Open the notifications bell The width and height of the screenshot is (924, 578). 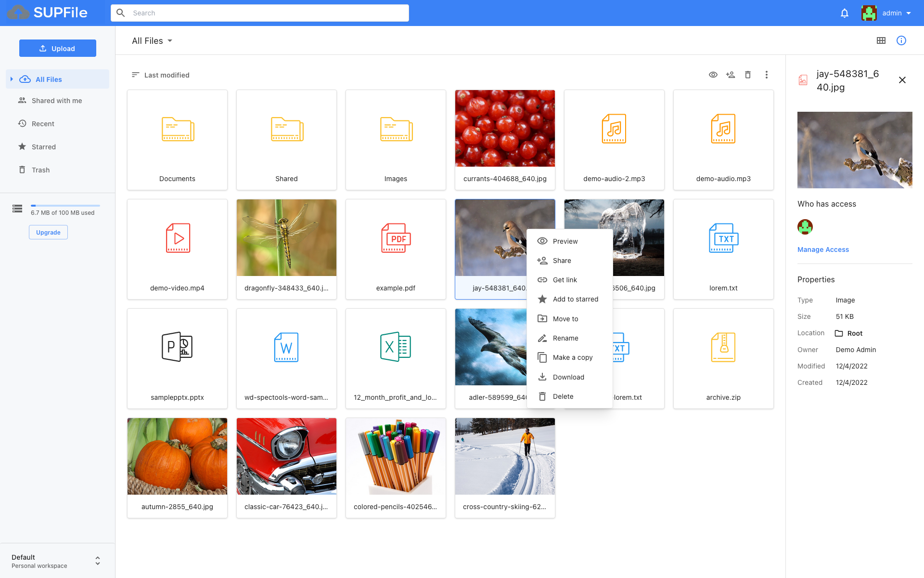click(844, 13)
